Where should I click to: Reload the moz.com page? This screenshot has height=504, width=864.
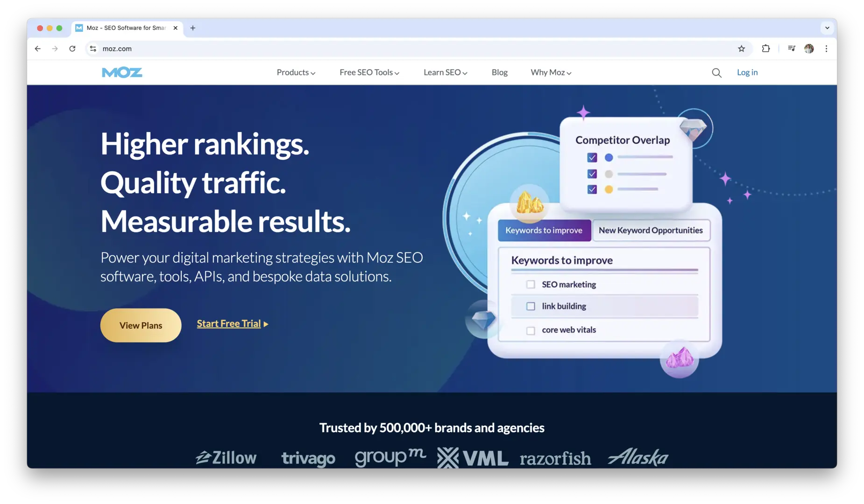(72, 49)
